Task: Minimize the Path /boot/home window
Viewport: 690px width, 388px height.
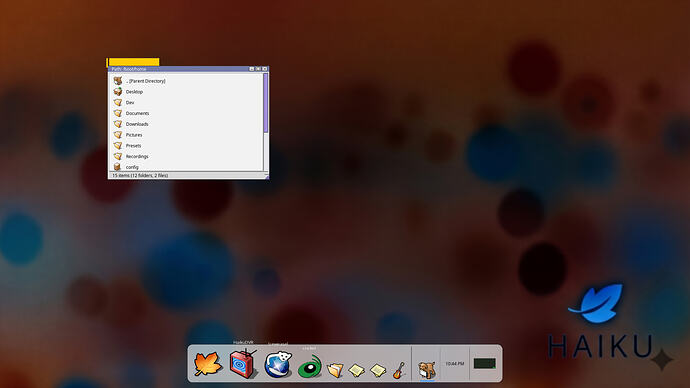Action: [252, 69]
